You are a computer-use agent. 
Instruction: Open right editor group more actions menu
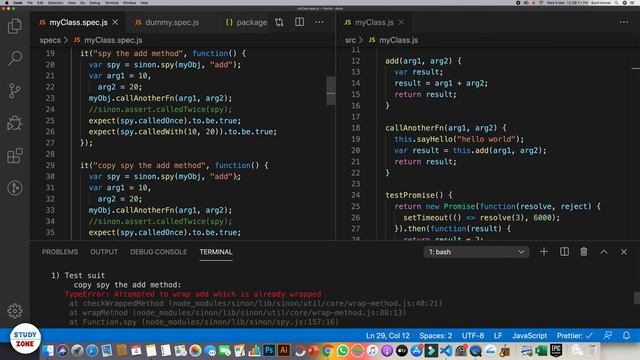click(624, 22)
